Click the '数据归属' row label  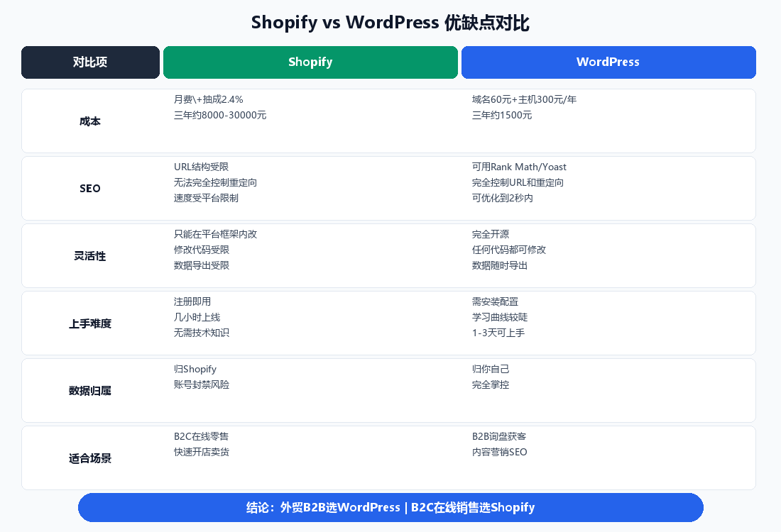(x=90, y=391)
